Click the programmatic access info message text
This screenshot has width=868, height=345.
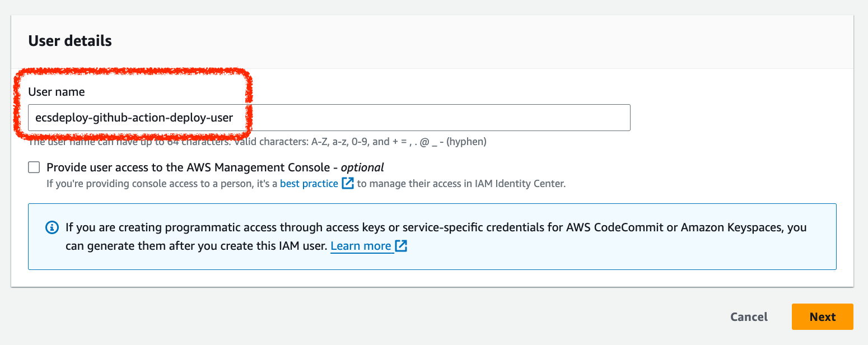[x=436, y=237]
